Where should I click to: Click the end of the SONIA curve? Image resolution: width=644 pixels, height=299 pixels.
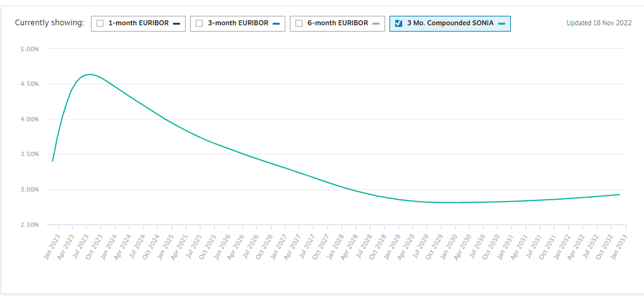tap(619, 194)
